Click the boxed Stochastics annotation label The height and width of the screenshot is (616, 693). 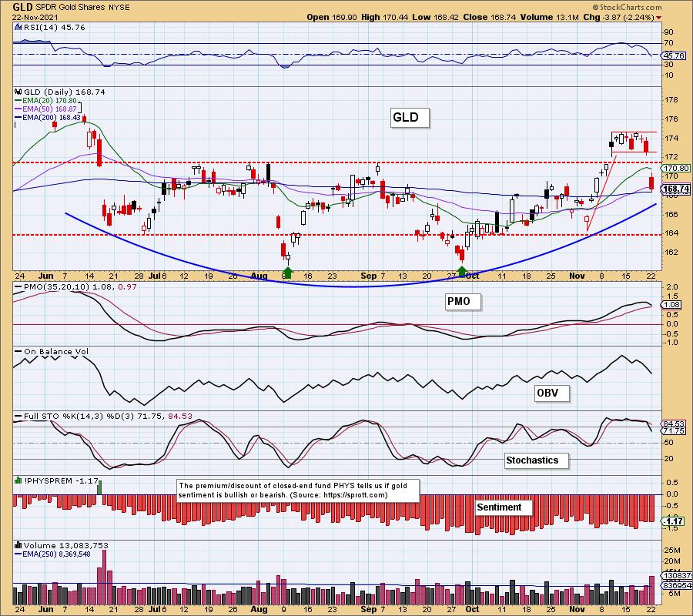click(536, 460)
